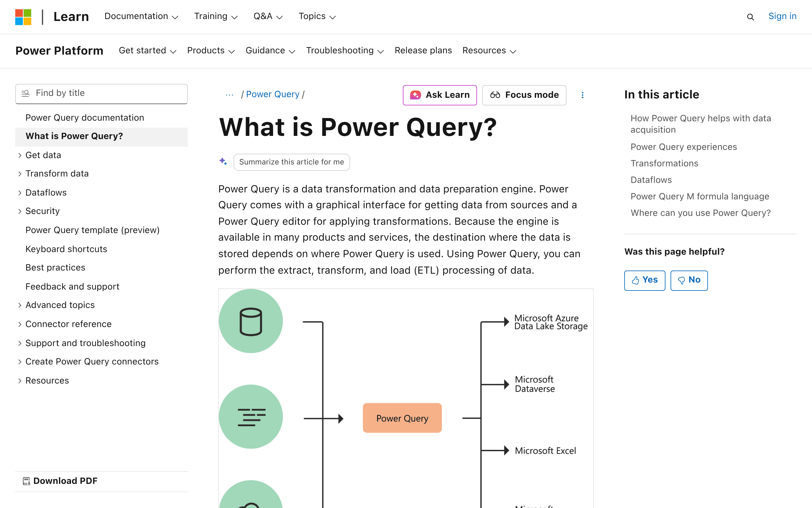This screenshot has width=812, height=508.
Task: Expand the Advanced topics node
Action: tap(20, 305)
